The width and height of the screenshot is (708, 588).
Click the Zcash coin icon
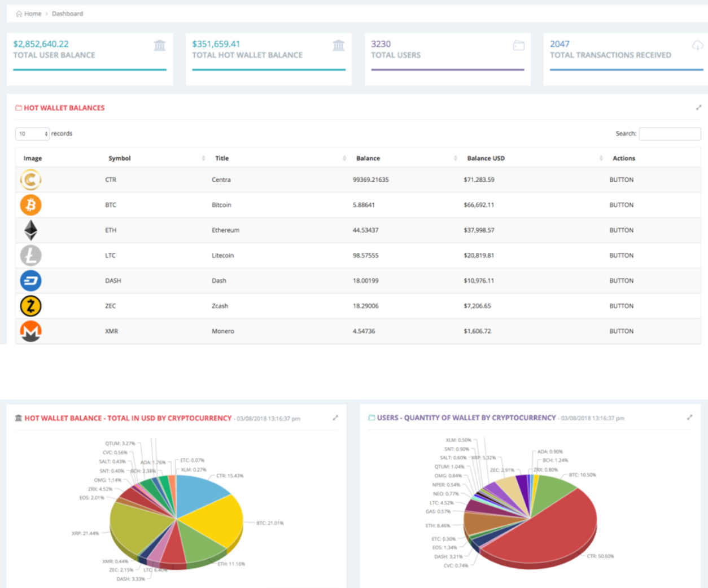click(30, 306)
